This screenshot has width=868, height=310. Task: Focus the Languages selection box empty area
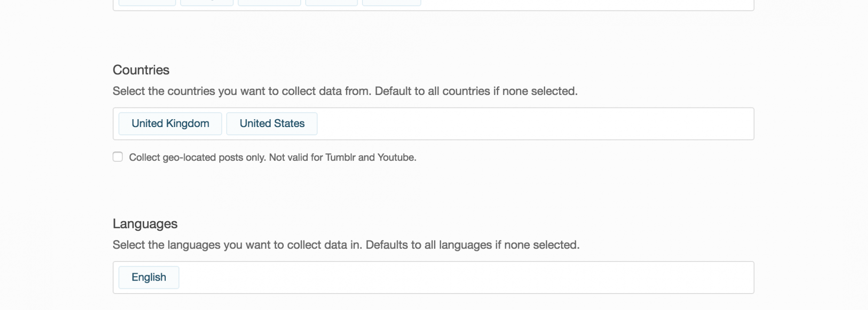(x=456, y=277)
